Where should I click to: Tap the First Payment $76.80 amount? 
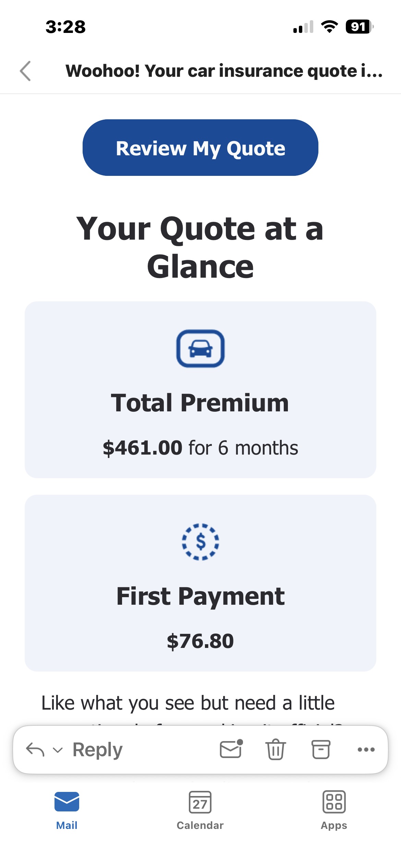[x=200, y=641]
